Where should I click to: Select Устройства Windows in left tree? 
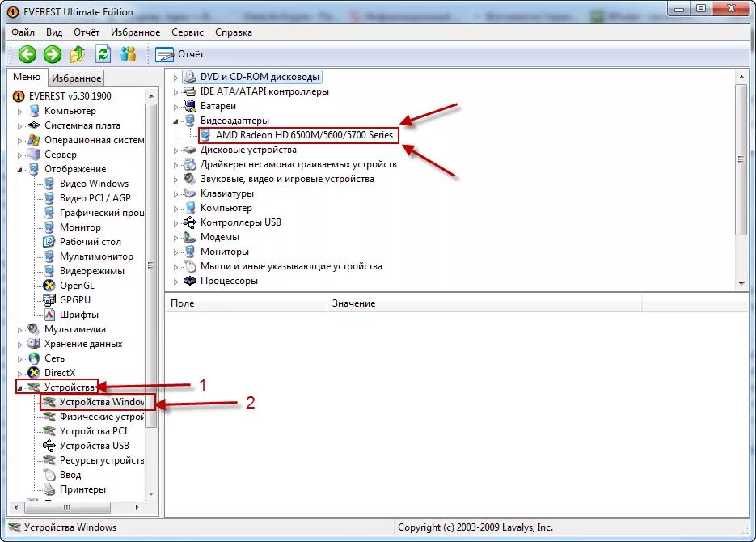click(x=102, y=402)
